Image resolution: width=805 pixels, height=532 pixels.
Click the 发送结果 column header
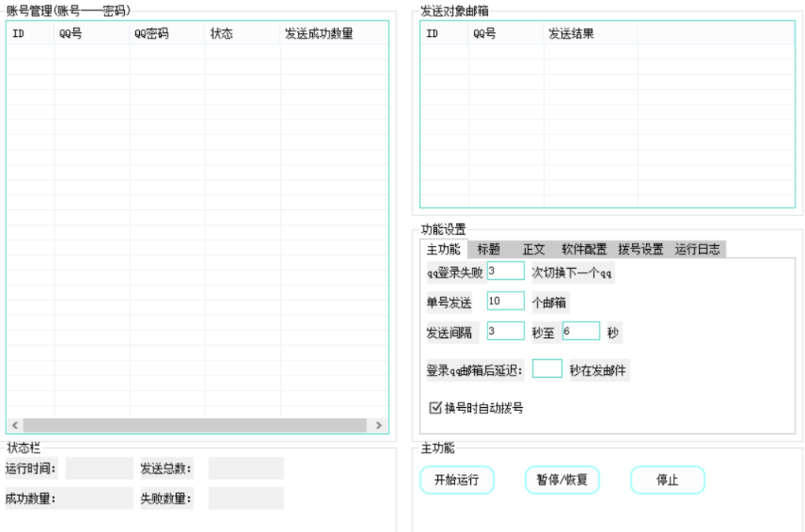pos(572,34)
